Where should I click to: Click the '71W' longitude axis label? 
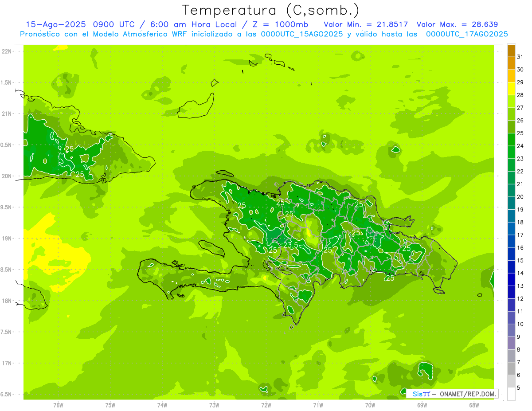318,405
